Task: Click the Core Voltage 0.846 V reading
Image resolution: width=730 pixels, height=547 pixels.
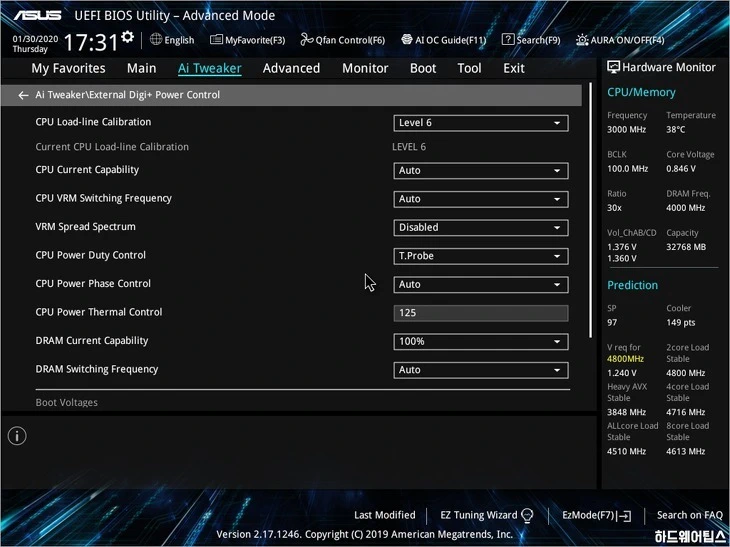Action: pyautogui.click(x=681, y=169)
